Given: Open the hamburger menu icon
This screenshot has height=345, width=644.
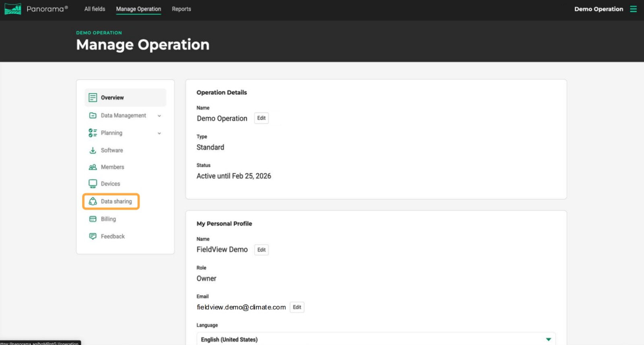Looking at the screenshot, I should (633, 9).
